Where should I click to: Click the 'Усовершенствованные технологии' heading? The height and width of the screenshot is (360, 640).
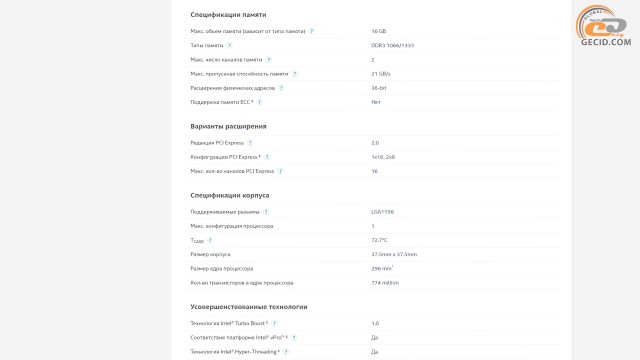tap(249, 307)
